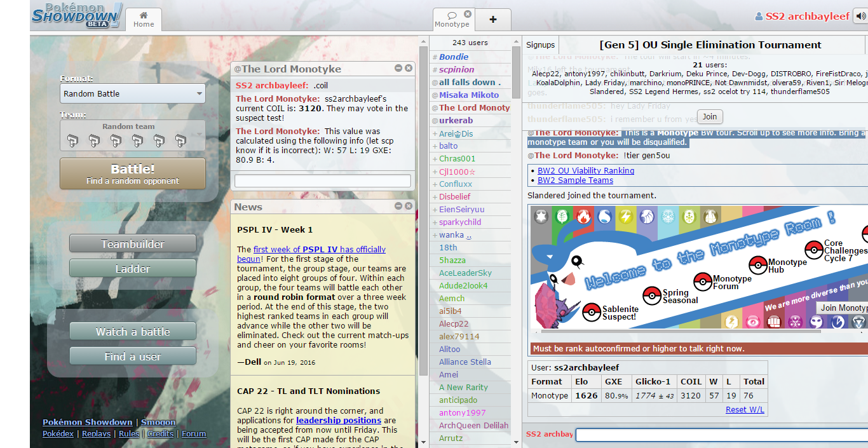The image size is (868, 448).
Task: Click the Ground type icon
Action: tap(710, 217)
